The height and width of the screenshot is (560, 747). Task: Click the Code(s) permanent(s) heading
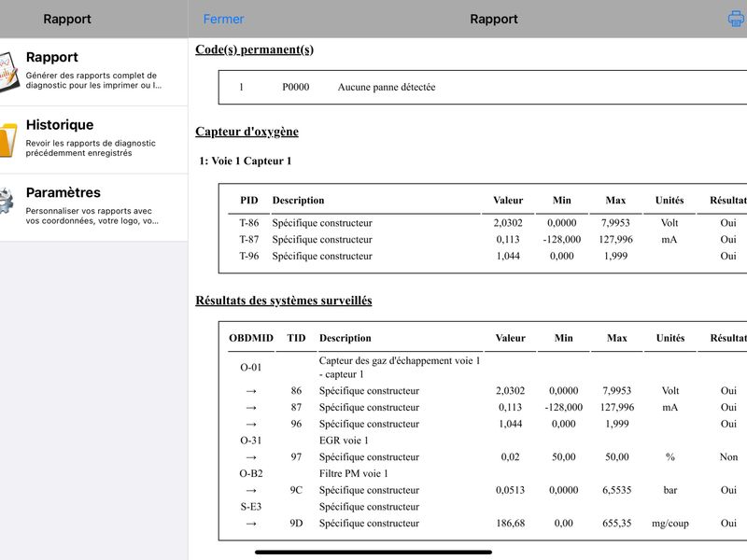point(254,49)
